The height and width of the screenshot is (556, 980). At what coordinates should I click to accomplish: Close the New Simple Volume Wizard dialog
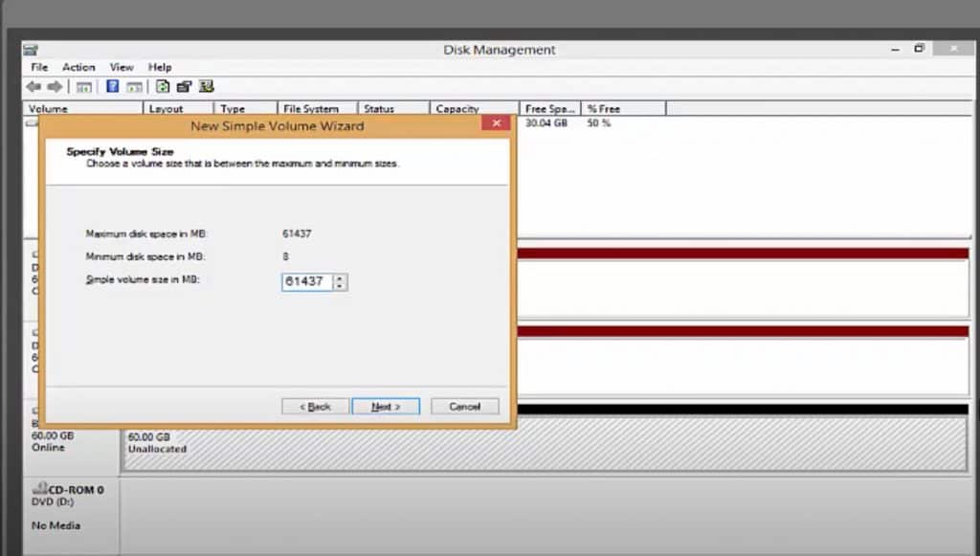[495, 125]
